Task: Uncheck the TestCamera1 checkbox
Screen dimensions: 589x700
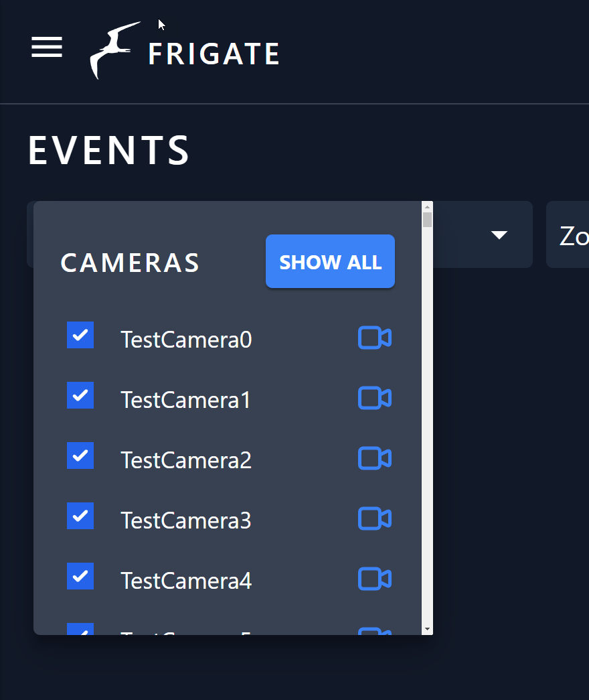Action: pyautogui.click(x=80, y=395)
